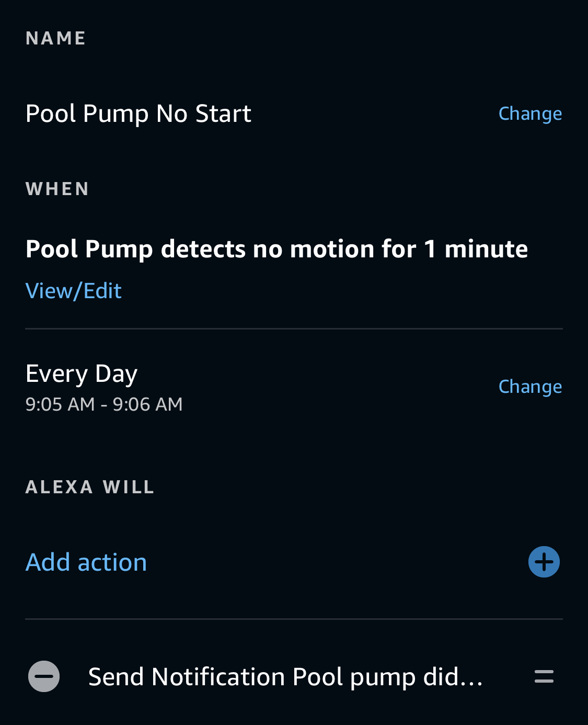Click the ALEXA WILL section header
The width and height of the screenshot is (588, 725).
pos(90,487)
